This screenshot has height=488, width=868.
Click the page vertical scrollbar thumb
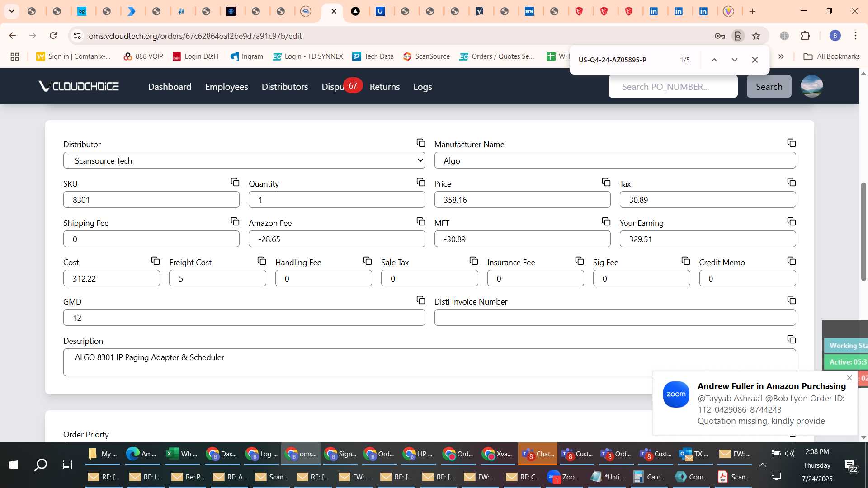(x=863, y=231)
